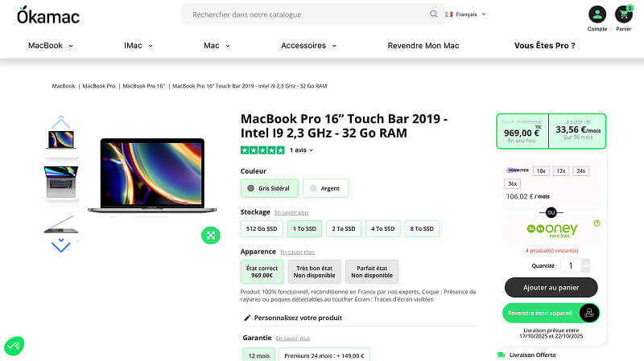This screenshot has height=361, width=644.
Task: Open the Panier shopping cart
Action: click(624, 14)
